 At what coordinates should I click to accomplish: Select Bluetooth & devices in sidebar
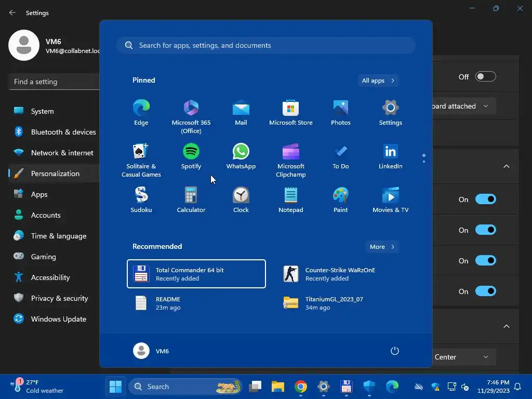pyautogui.click(x=54, y=132)
